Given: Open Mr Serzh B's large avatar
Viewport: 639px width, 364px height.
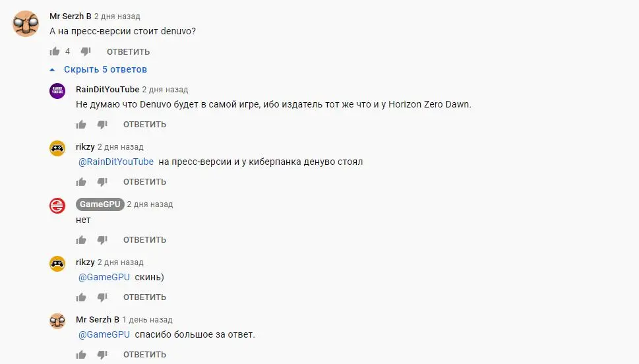Looking at the screenshot, I should (x=26, y=24).
